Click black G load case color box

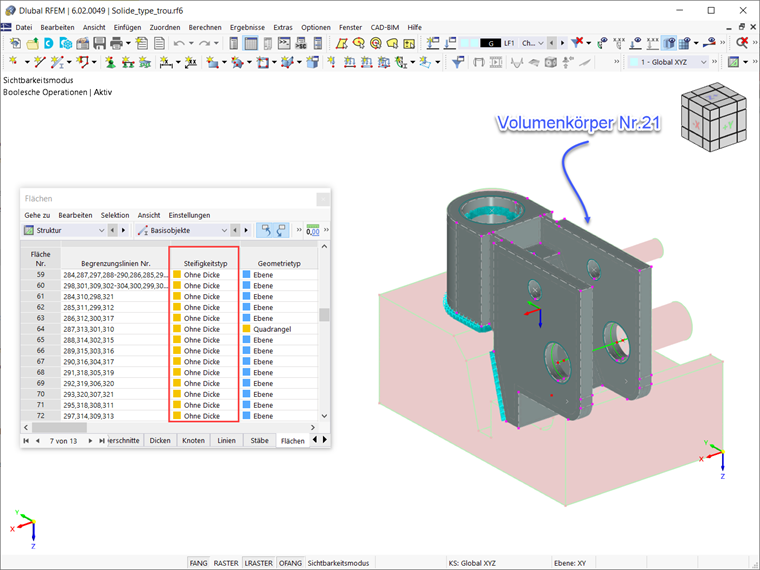coord(490,43)
